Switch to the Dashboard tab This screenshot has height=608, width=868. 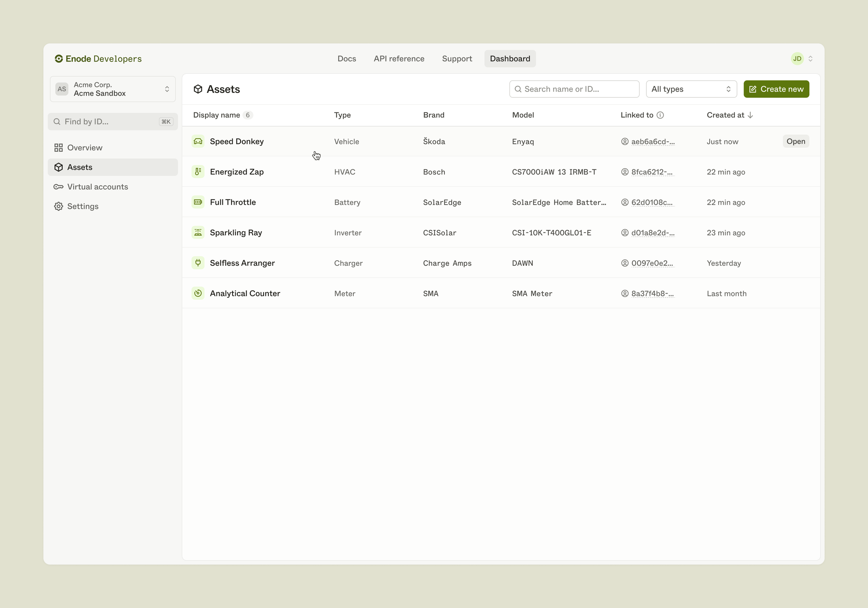point(510,59)
